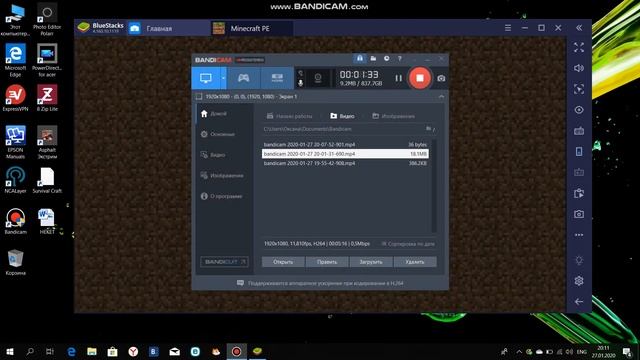The width and height of the screenshot is (640, 360).
Task: Open the Windows Start menu
Action: click(10, 351)
